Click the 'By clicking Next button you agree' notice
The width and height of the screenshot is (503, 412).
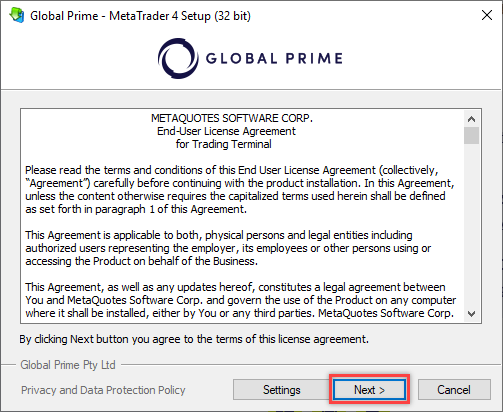194,339
